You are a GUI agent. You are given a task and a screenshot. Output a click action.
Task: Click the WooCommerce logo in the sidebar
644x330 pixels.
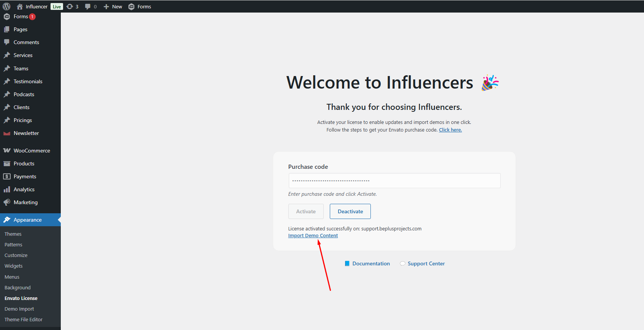point(7,151)
